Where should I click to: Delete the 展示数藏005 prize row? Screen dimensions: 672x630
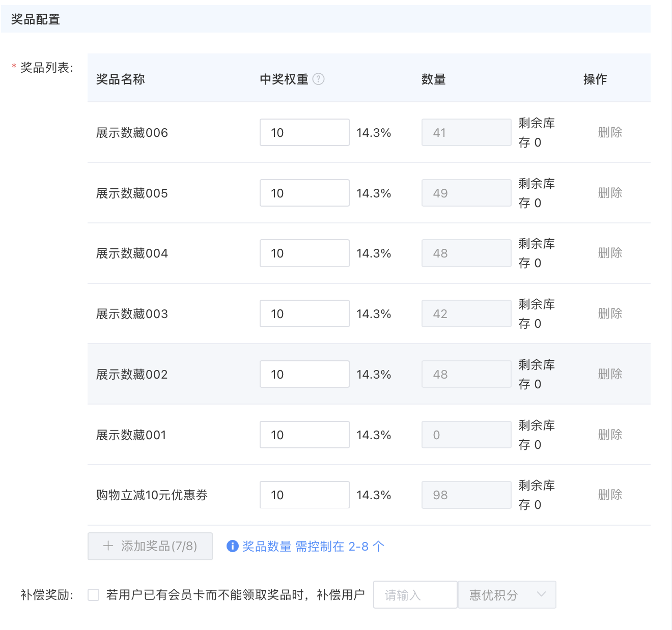[610, 193]
